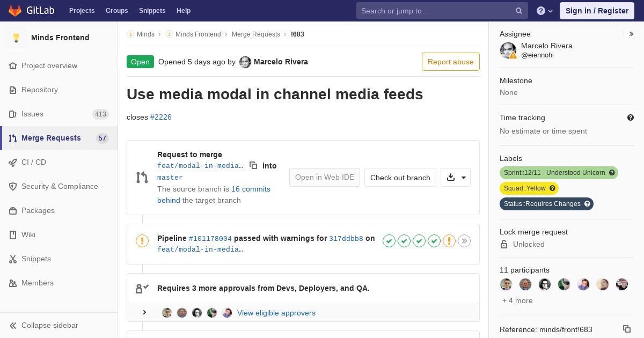Click Report abuse button
The height and width of the screenshot is (338, 644).
point(451,62)
